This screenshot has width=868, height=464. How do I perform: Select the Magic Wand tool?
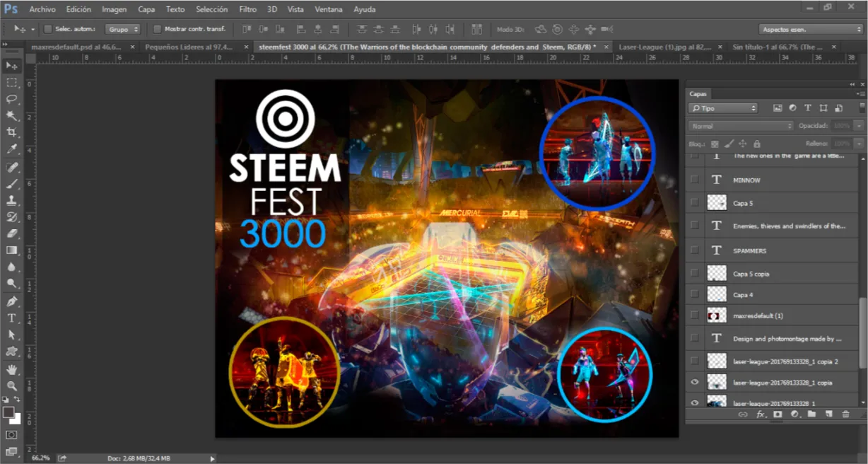click(12, 116)
